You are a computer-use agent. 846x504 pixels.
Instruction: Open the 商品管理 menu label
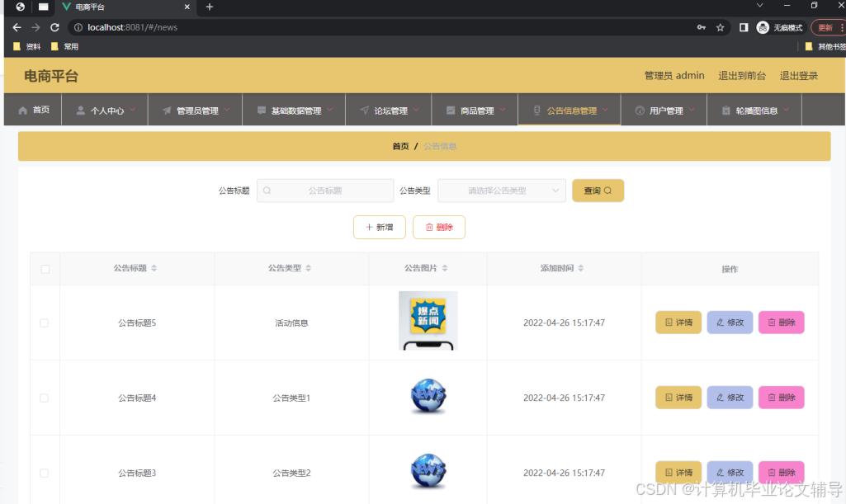[x=478, y=111]
